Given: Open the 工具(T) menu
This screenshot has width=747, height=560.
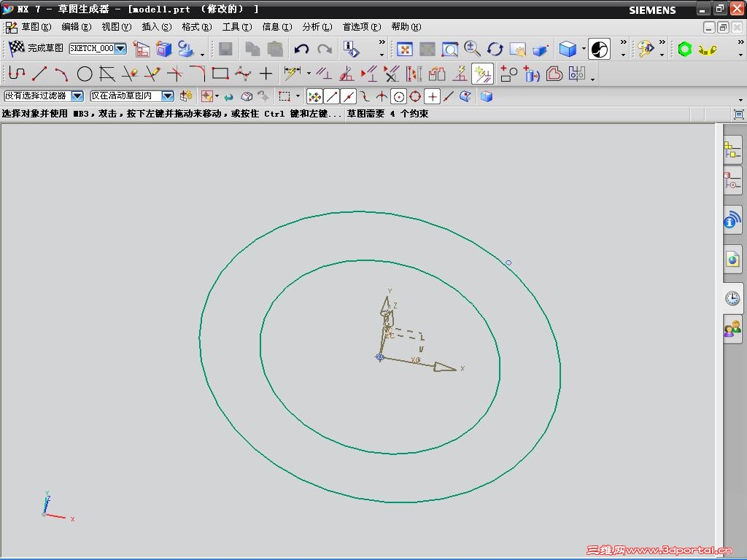Looking at the screenshot, I should [237, 27].
